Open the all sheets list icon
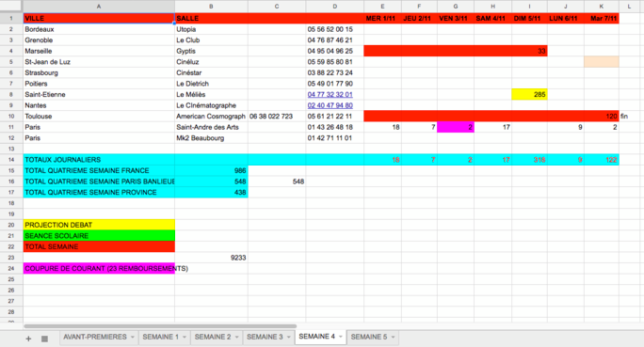This screenshot has width=644, height=347. pyautogui.click(x=44, y=339)
